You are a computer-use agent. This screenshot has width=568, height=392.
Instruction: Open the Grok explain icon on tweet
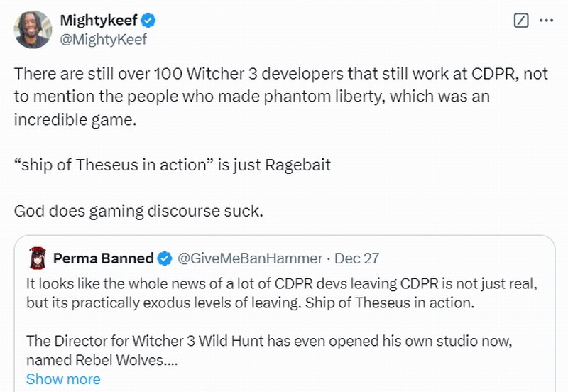point(521,21)
